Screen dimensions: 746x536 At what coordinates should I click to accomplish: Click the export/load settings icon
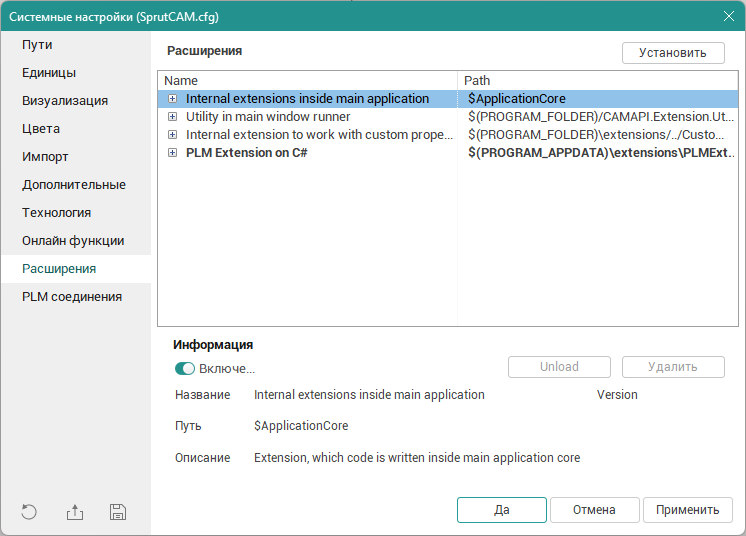click(75, 512)
